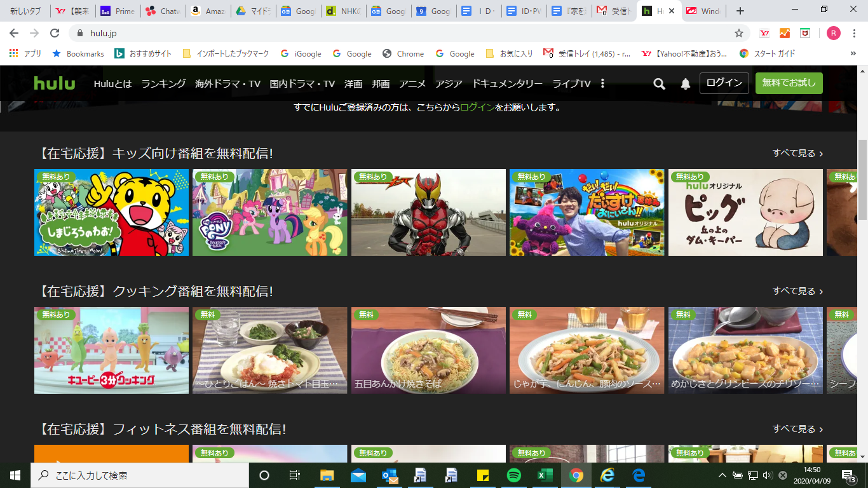Image resolution: width=868 pixels, height=488 pixels.
Task: Open the three-dot more menu in Hulu nav
Action: coord(602,83)
